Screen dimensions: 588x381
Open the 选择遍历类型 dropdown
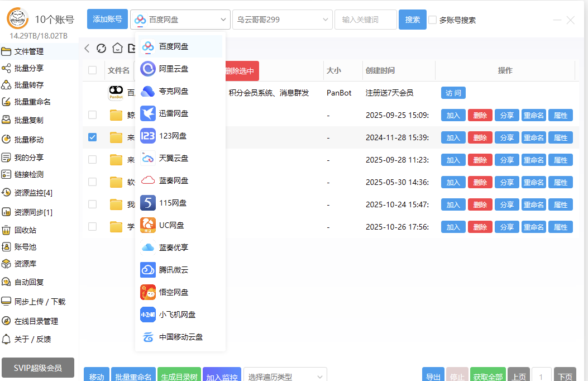(285, 376)
